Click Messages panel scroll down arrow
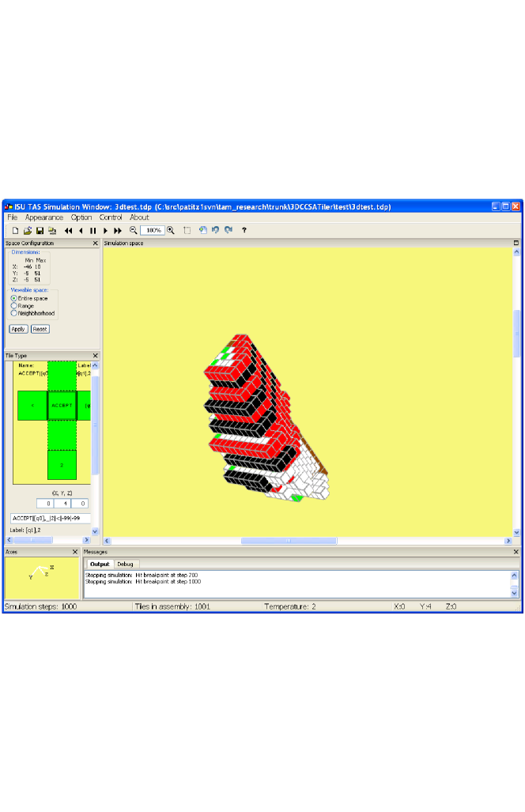 coord(514,592)
